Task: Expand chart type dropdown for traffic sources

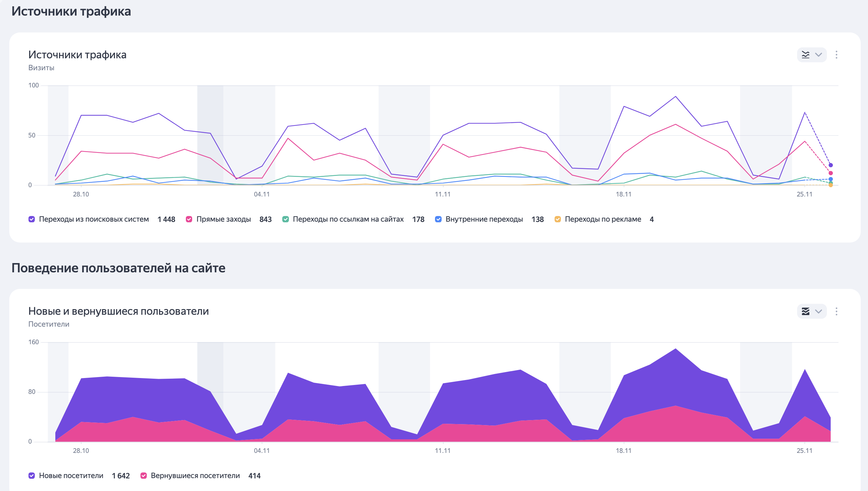Action: click(818, 55)
